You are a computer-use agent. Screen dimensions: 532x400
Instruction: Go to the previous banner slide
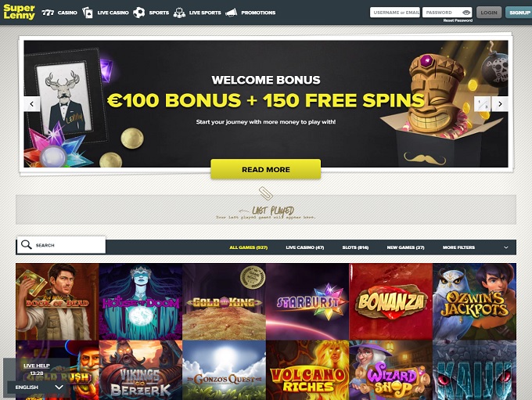[32, 104]
